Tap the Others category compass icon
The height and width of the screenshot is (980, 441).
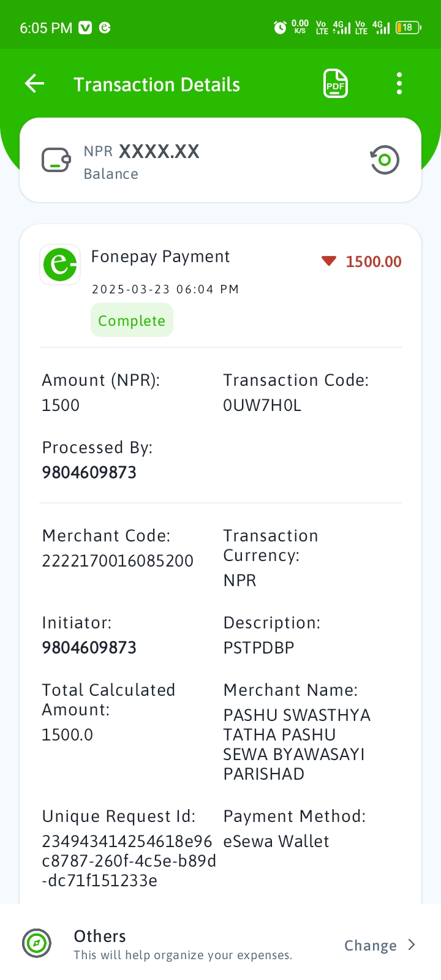point(37,943)
